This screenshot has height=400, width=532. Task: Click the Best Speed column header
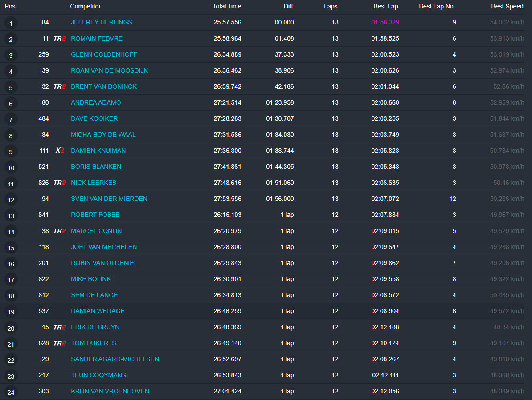507,6
